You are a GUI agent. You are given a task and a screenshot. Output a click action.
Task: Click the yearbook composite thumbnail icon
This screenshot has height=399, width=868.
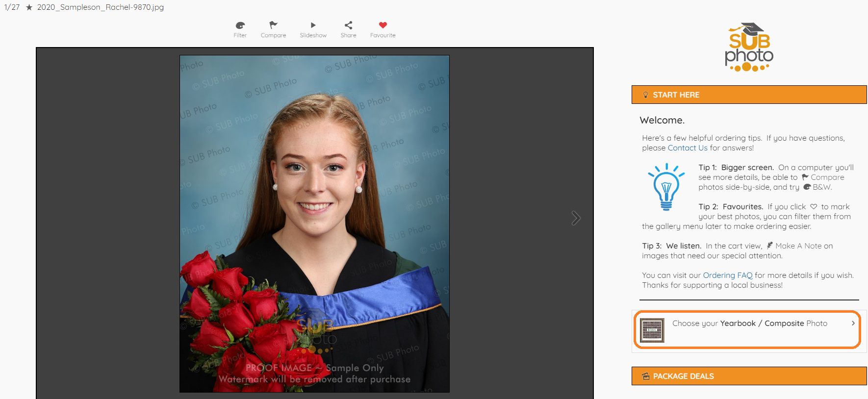pyautogui.click(x=652, y=330)
